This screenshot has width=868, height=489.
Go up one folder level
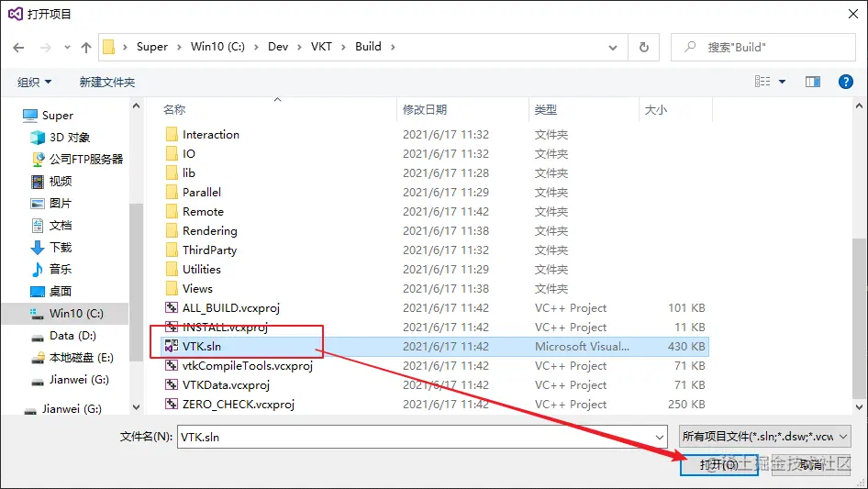point(86,48)
